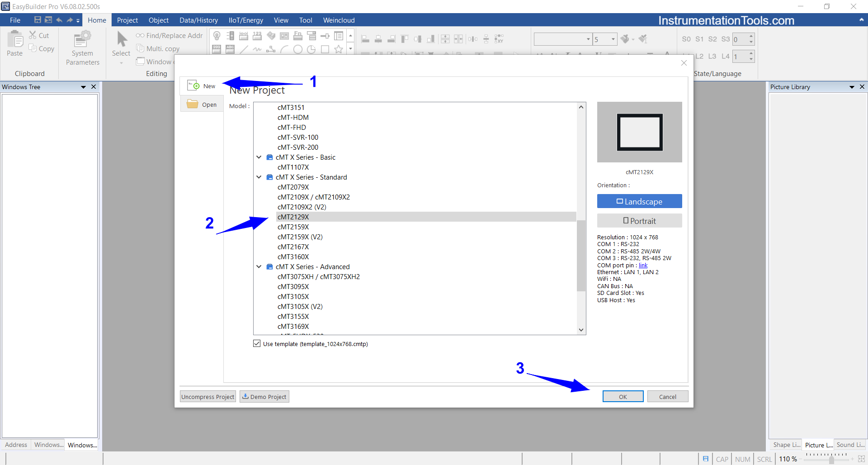Click the fit-to-window icon beside zoom slider
Viewport: 868px width, 465px height.
861,459
